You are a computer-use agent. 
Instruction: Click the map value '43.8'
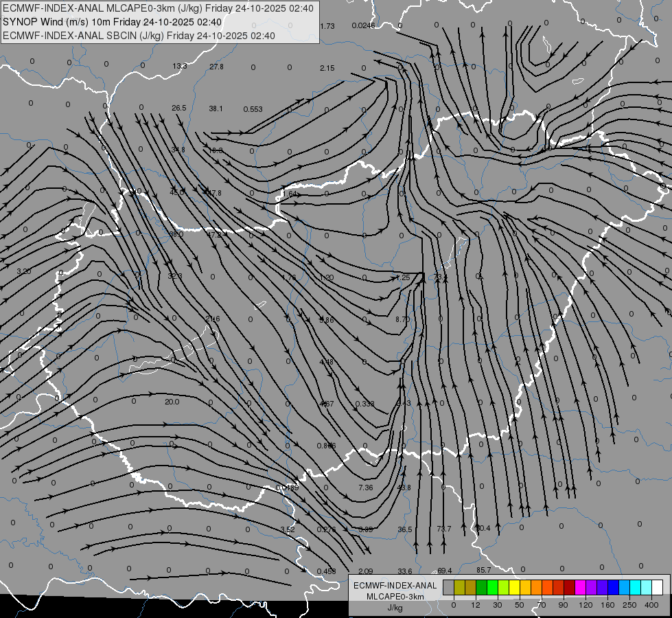click(404, 488)
